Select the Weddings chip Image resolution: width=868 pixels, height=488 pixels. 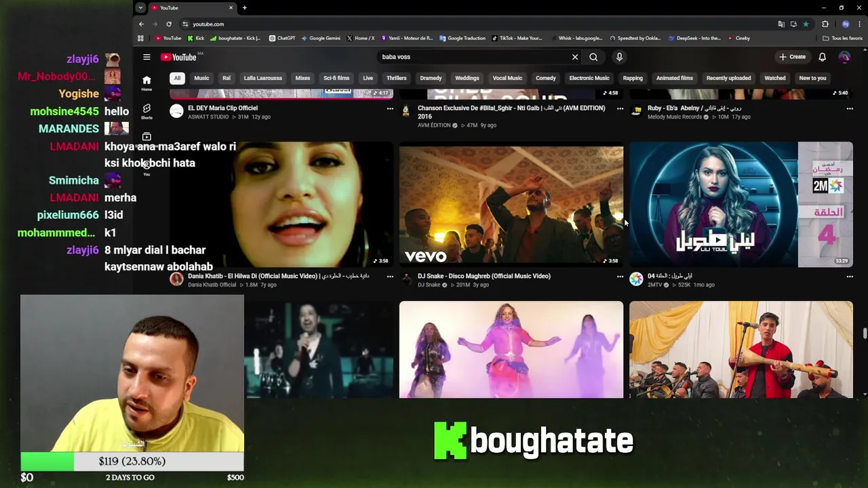(467, 78)
